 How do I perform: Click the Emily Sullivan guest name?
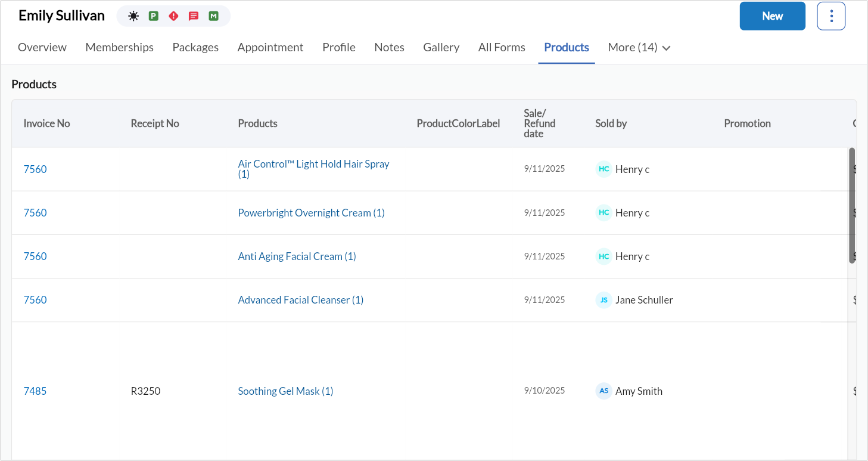(61, 16)
